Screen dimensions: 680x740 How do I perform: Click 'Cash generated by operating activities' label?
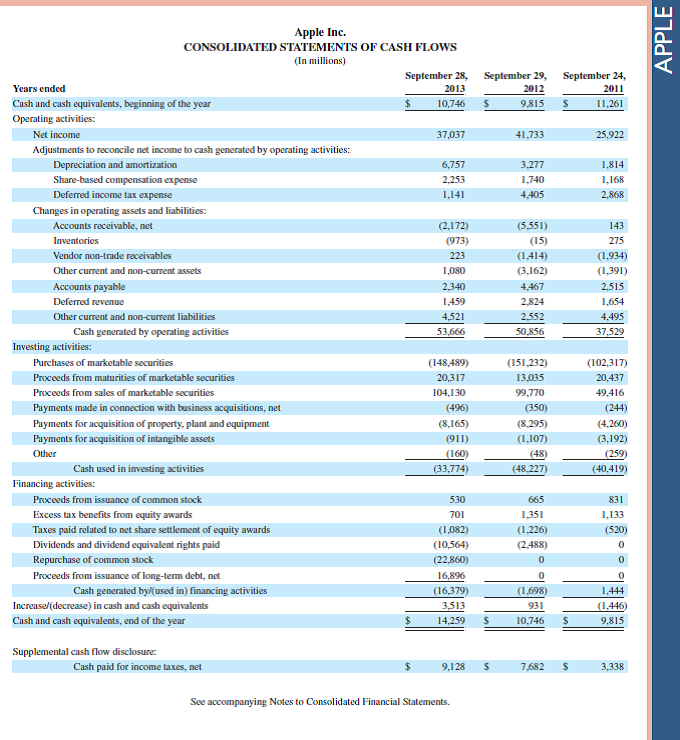[x=151, y=332]
